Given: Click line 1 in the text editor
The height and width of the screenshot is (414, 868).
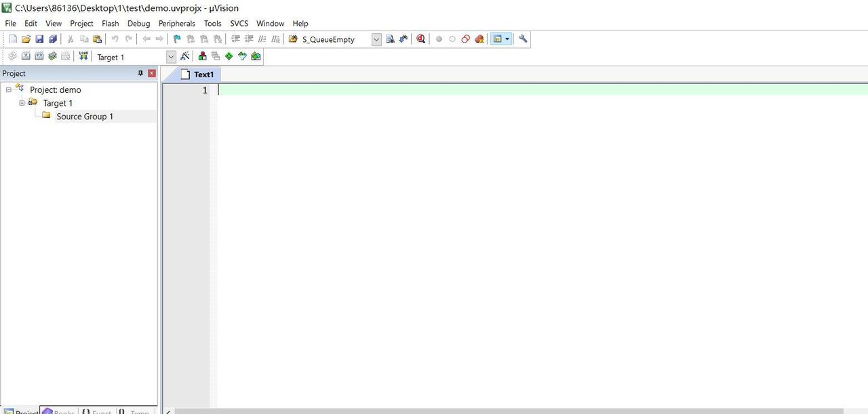Looking at the screenshot, I should (475, 90).
